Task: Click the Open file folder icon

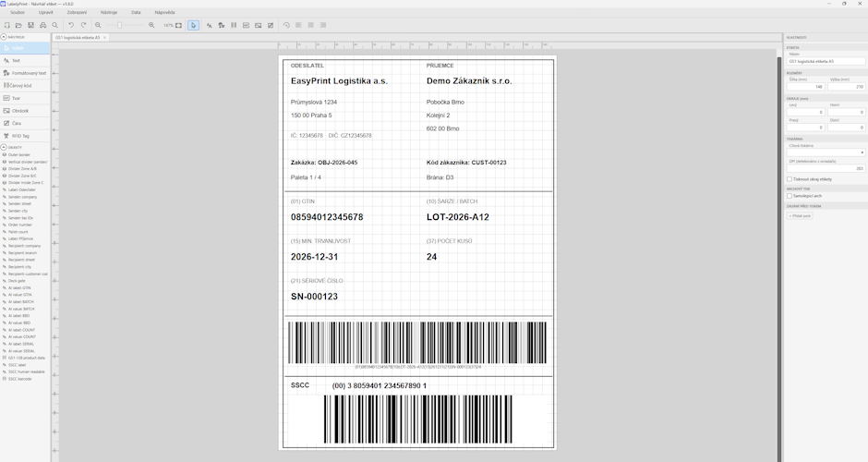Action: point(18,25)
